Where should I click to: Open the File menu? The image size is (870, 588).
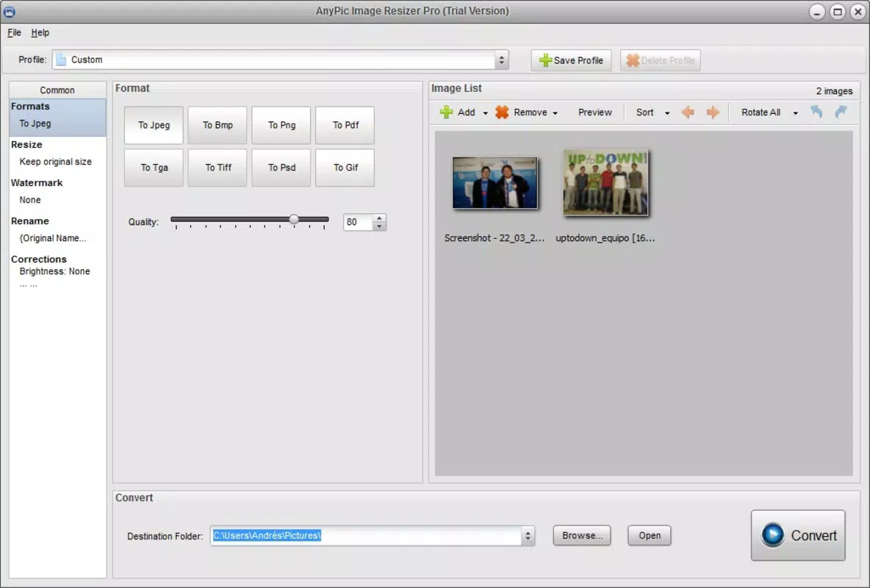pos(14,33)
